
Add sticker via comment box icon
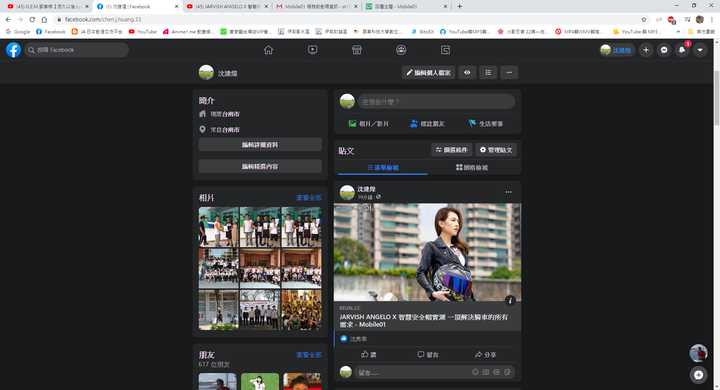(507, 372)
